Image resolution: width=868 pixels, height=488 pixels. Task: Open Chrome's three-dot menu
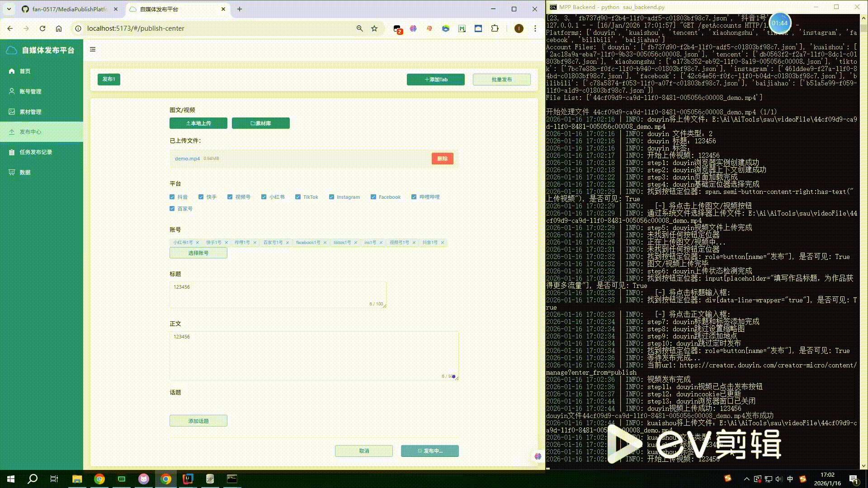click(x=535, y=28)
